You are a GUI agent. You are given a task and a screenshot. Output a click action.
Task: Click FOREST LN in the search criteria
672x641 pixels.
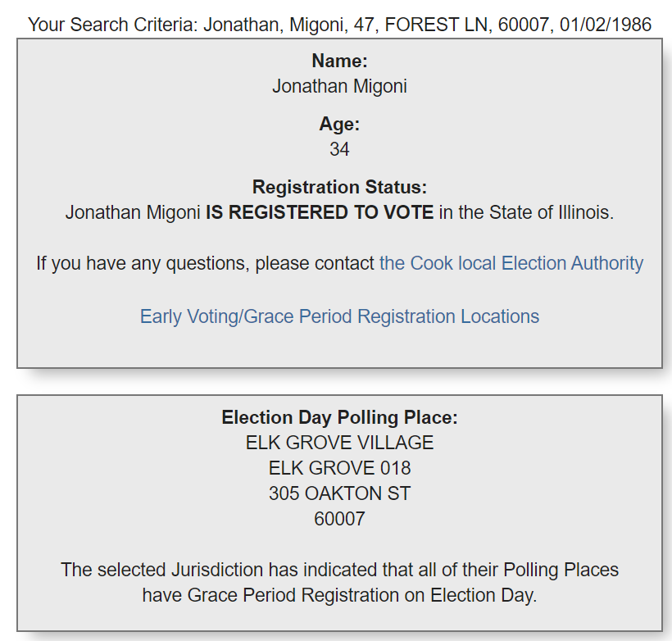click(x=436, y=25)
